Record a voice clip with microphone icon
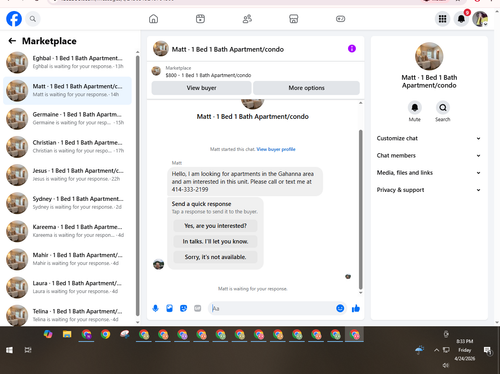The width and height of the screenshot is (500, 374). point(155,308)
